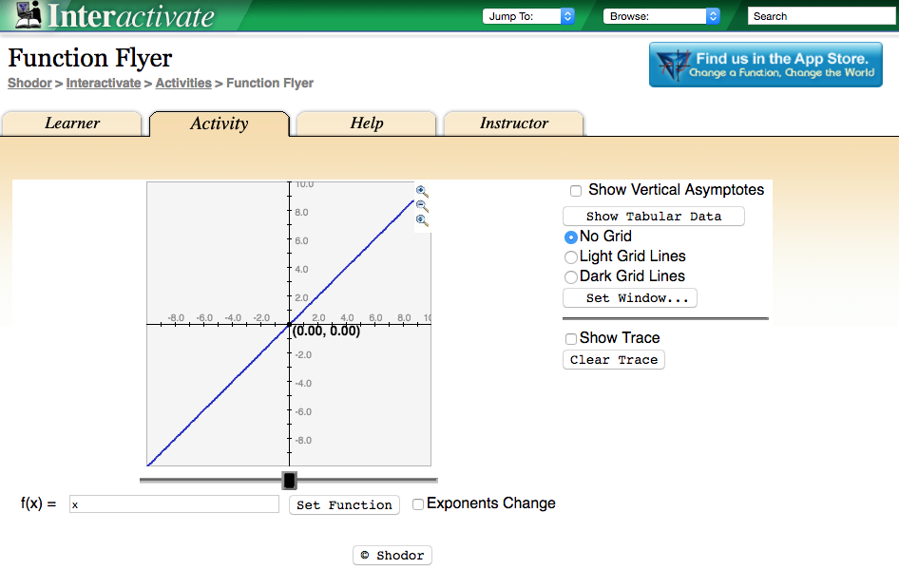The width and height of the screenshot is (899, 588).
Task: Click the f(x) function input field
Action: 174,504
